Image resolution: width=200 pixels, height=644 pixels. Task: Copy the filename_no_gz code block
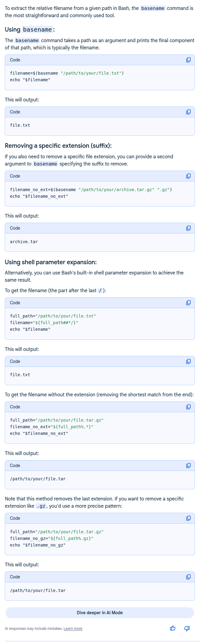188,518
